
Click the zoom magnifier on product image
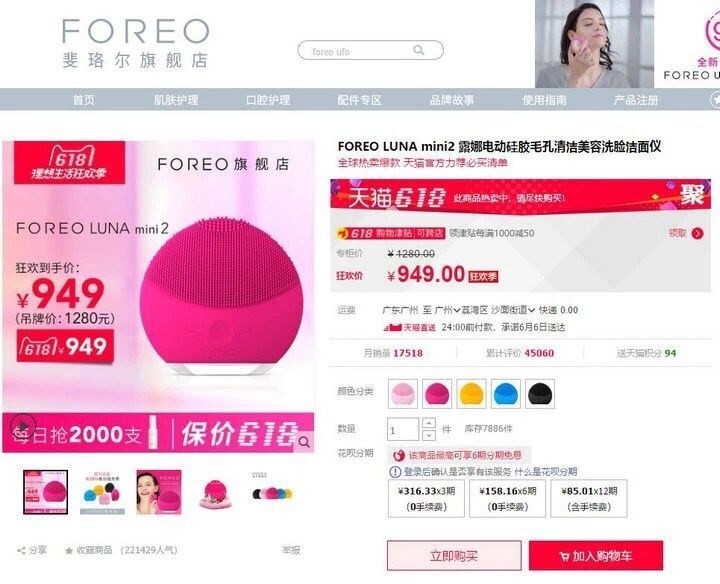(x=304, y=442)
